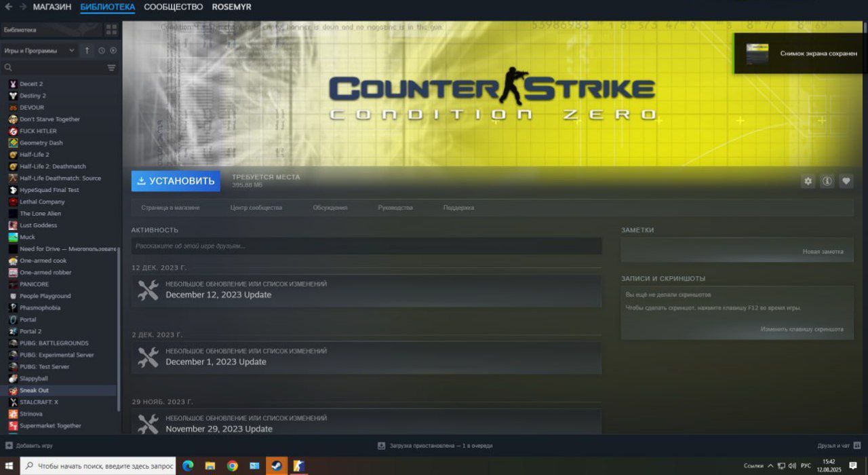Go back with the left arrow
This screenshot has width=868, height=475.
point(8,7)
